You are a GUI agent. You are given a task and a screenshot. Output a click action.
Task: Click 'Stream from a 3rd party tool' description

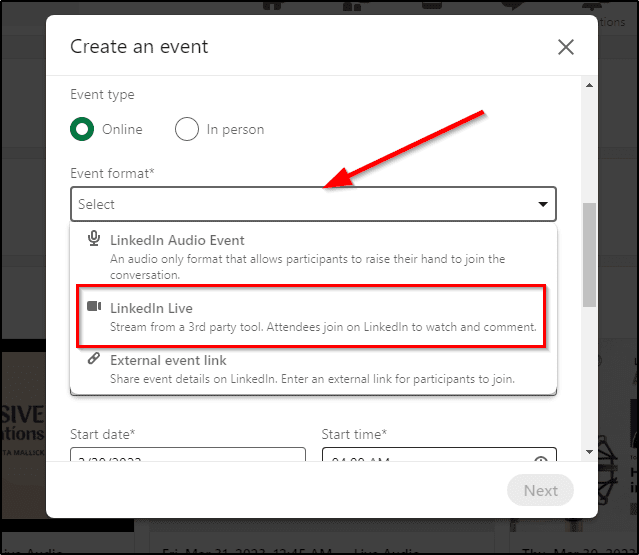pos(323,327)
